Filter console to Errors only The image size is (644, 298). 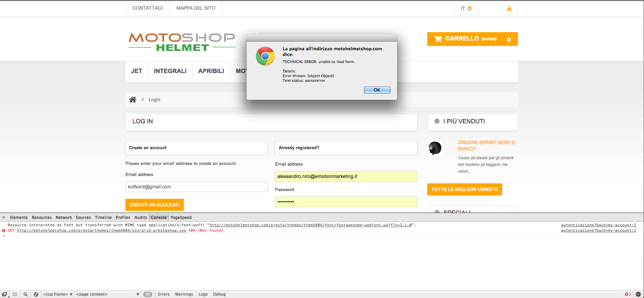click(164, 294)
